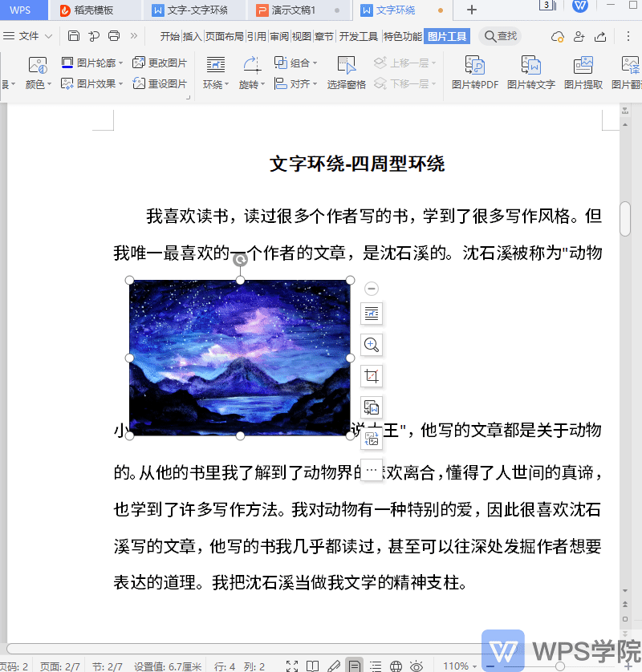Switch to the 插入 ribbon tab
Image resolution: width=642 pixels, height=672 pixels.
(192, 36)
